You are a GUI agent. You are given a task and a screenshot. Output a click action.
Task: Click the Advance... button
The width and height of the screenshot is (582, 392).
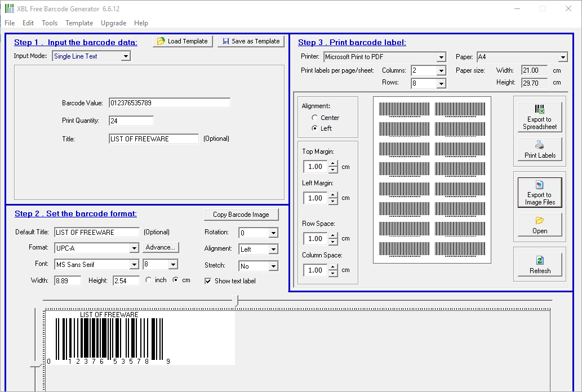[161, 247]
